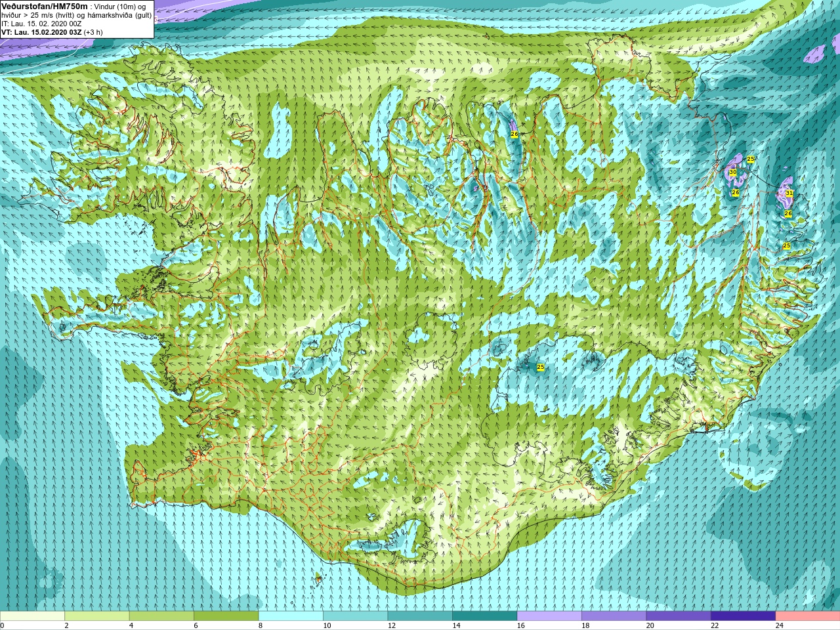
Task: Click the '(+3 h)' forecast offset text
Action: pyautogui.click(x=93, y=32)
